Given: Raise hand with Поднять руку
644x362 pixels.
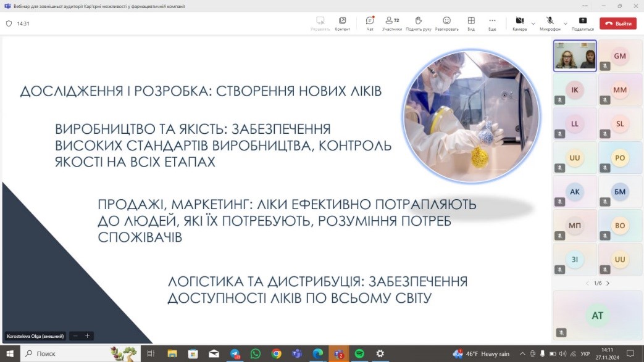Looking at the screenshot, I should pyautogui.click(x=418, y=23).
